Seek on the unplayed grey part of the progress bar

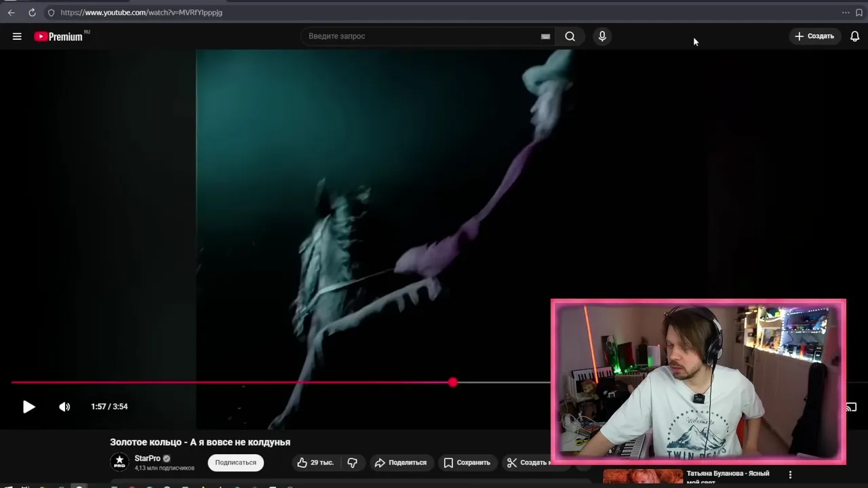coord(504,382)
